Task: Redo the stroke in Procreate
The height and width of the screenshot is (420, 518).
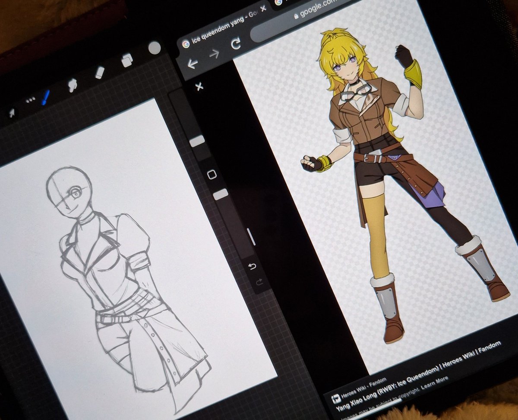Action: pyautogui.click(x=259, y=282)
